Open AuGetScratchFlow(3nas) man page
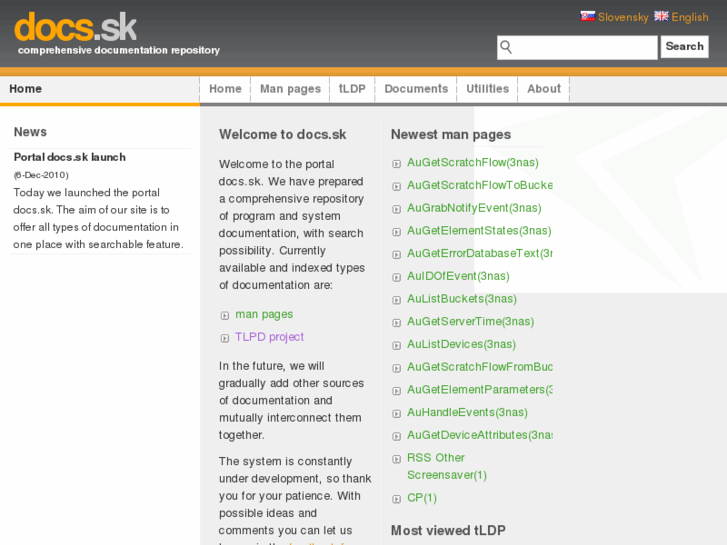727x545 pixels. pos(472,162)
